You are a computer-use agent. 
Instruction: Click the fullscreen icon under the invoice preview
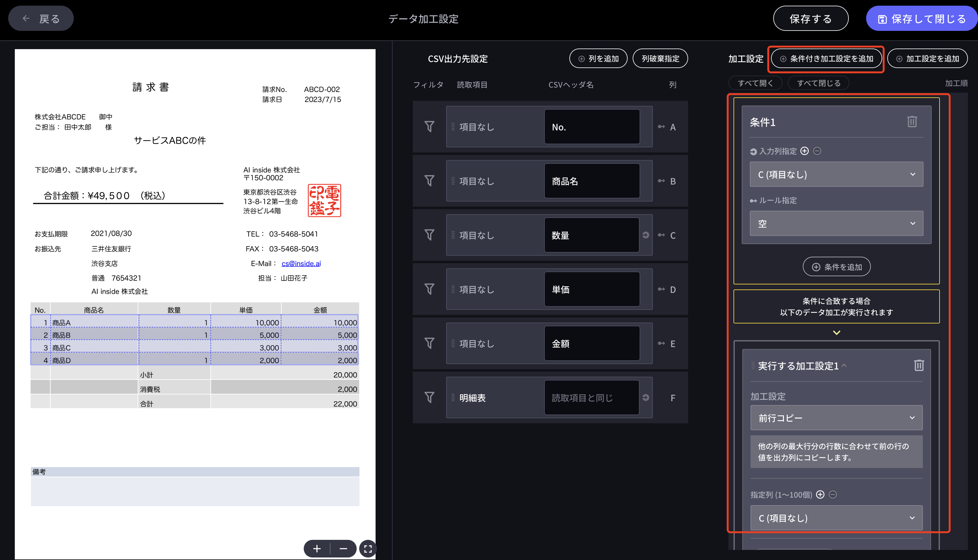click(368, 548)
